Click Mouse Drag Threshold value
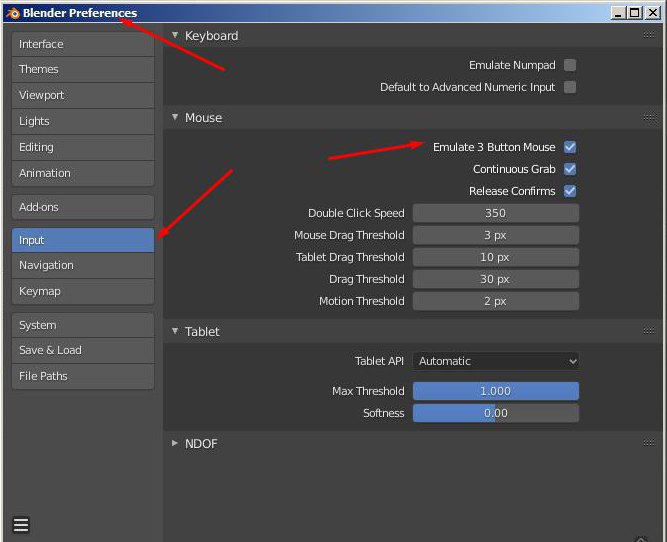 coord(496,235)
